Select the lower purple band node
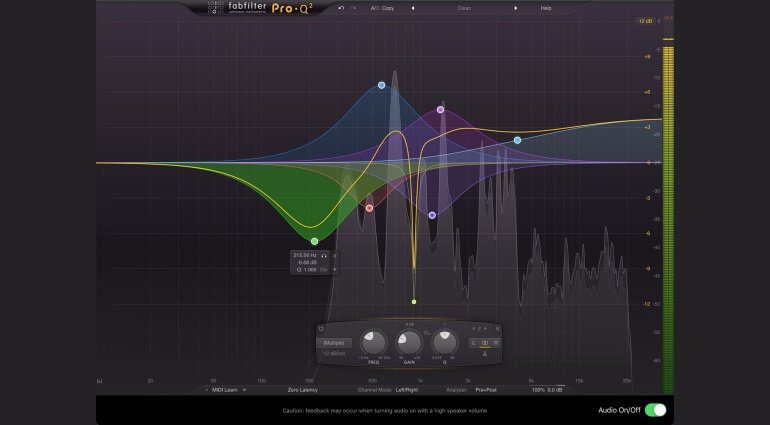Screen dimensions: 770x425 coord(432,215)
